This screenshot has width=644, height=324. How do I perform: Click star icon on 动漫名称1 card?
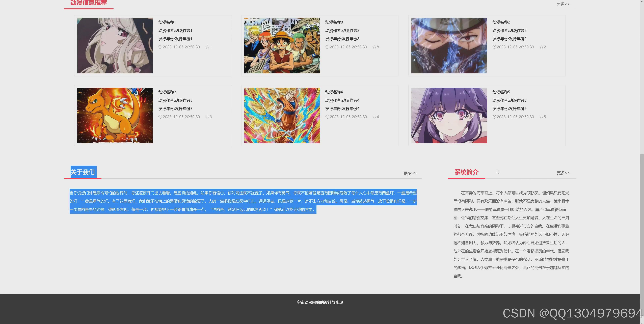coord(207,47)
